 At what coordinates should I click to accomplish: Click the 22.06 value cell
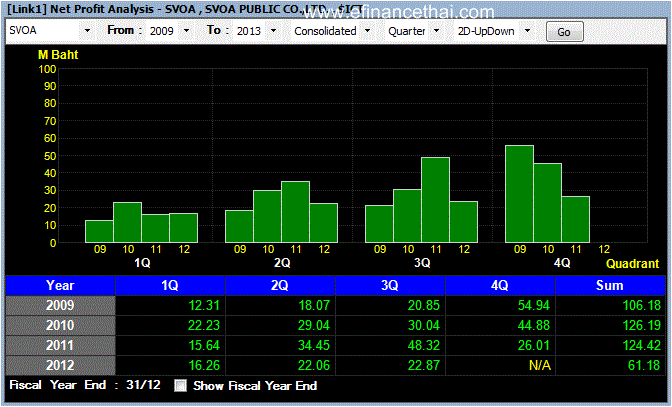click(280, 365)
